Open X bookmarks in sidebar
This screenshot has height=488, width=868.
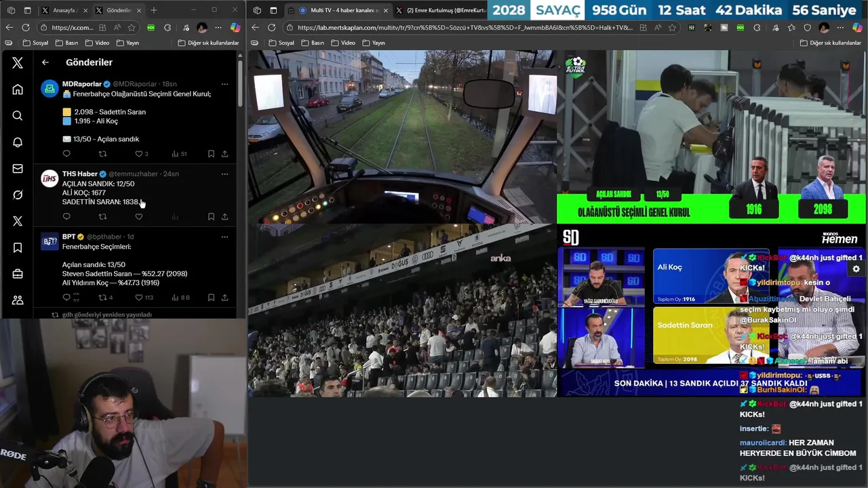tap(18, 247)
